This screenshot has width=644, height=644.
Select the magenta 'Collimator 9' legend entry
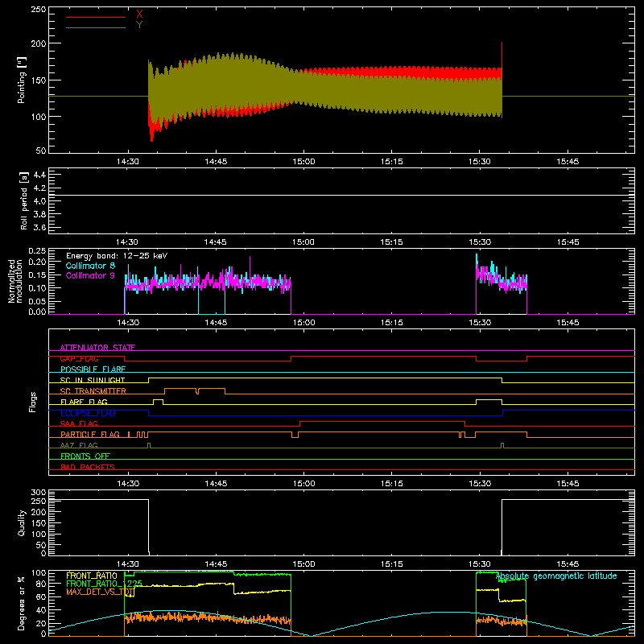90,275
